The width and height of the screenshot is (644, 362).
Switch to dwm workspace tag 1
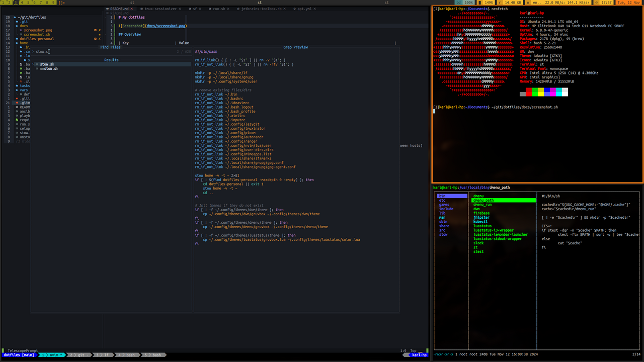coord(3,3)
